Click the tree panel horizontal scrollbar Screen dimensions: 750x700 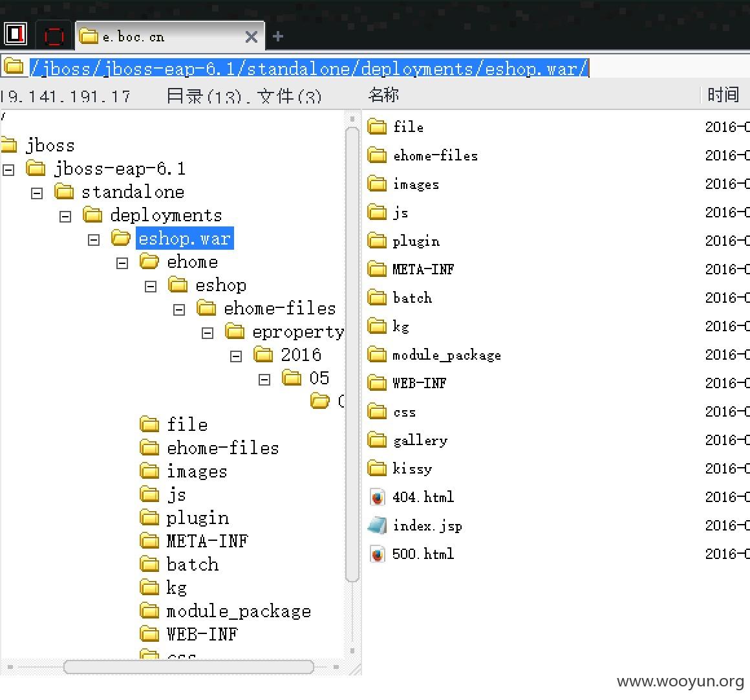click(x=188, y=667)
